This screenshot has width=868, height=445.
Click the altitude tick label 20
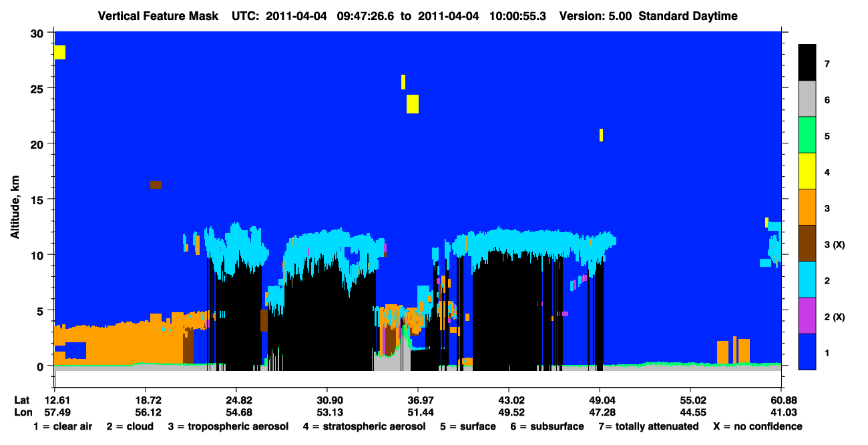39,144
